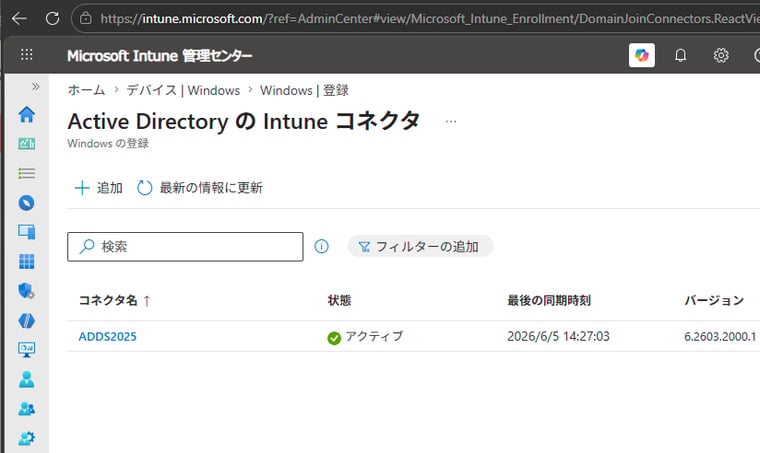Viewport: 760px width, 453px height.
Task: Click the version value 6.2603.2000.1
Action: pyautogui.click(x=720, y=336)
